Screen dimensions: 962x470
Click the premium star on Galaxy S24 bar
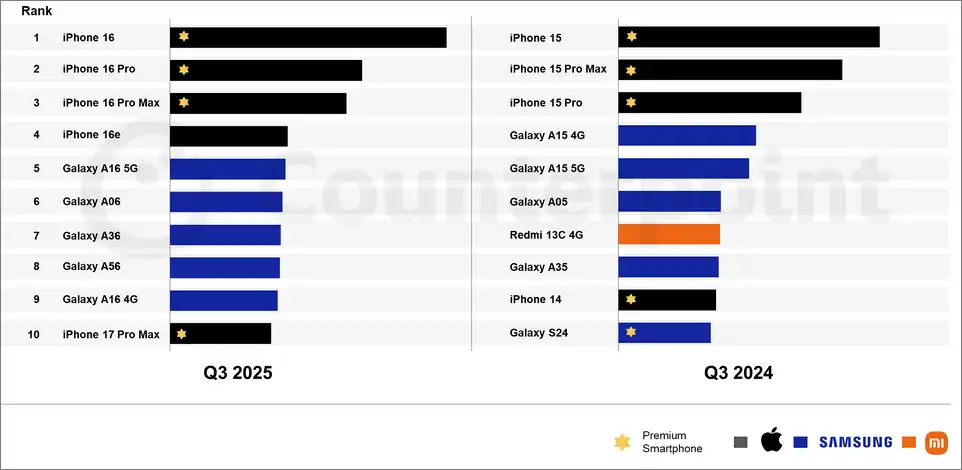(x=631, y=332)
